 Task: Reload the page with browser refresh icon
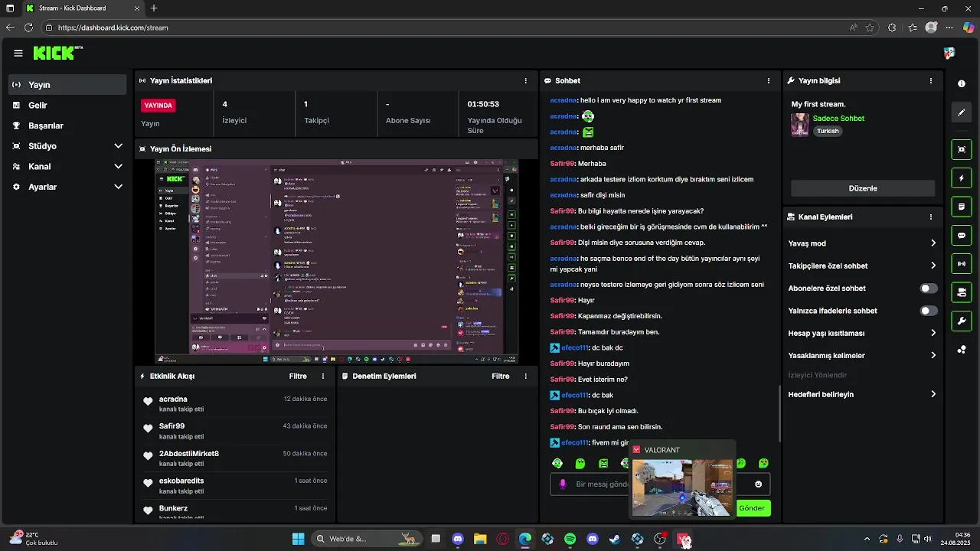coord(28,28)
